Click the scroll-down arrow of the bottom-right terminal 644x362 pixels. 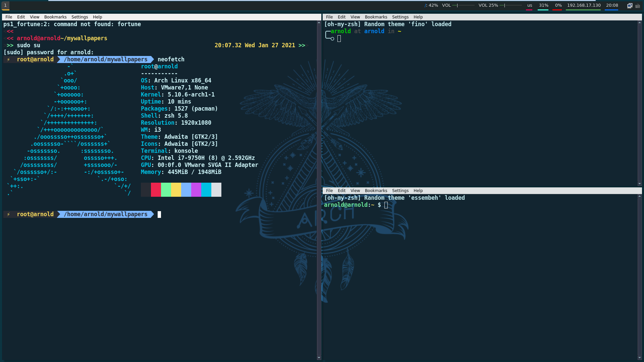coord(639,358)
